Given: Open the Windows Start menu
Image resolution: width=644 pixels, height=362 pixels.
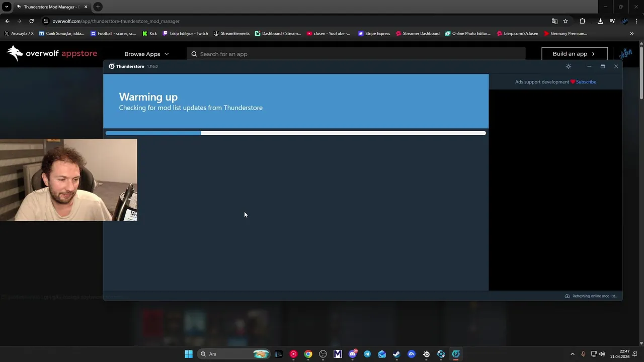Looking at the screenshot, I should coord(189,354).
